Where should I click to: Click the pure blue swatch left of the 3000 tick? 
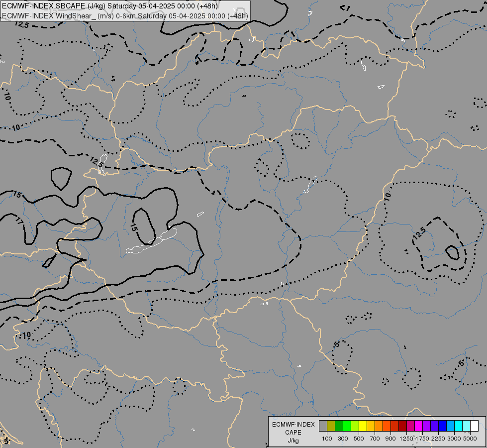pos(442,426)
